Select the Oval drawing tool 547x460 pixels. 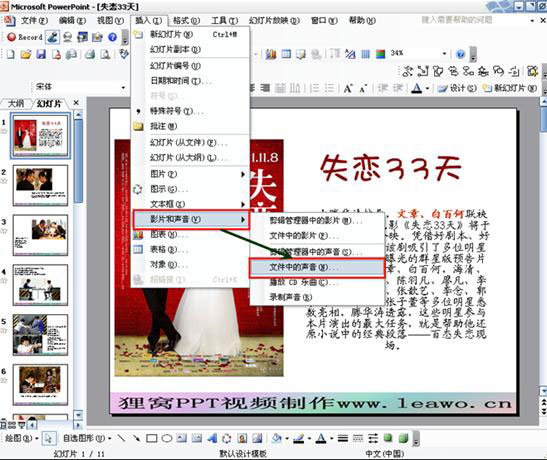click(167, 438)
